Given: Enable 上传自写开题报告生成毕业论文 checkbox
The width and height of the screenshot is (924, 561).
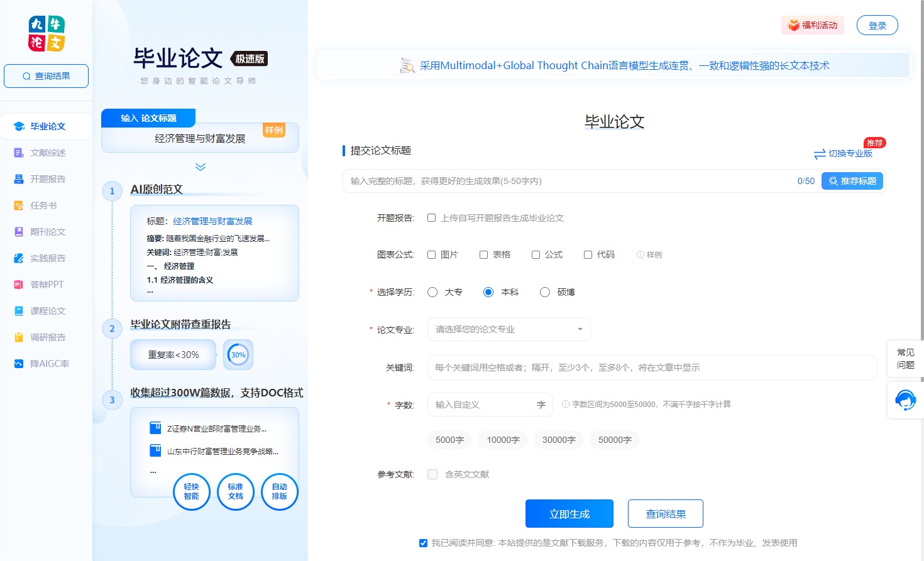Looking at the screenshot, I should (x=431, y=218).
